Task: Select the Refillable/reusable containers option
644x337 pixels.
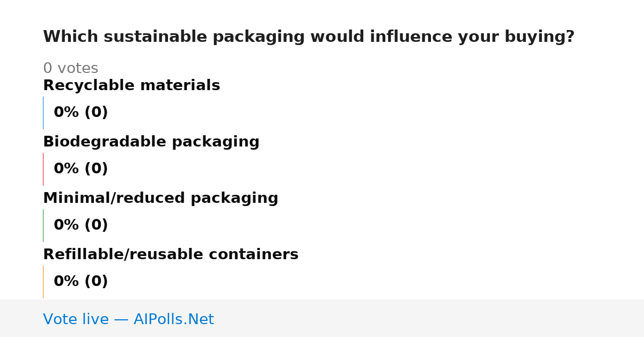Action: [x=171, y=254]
